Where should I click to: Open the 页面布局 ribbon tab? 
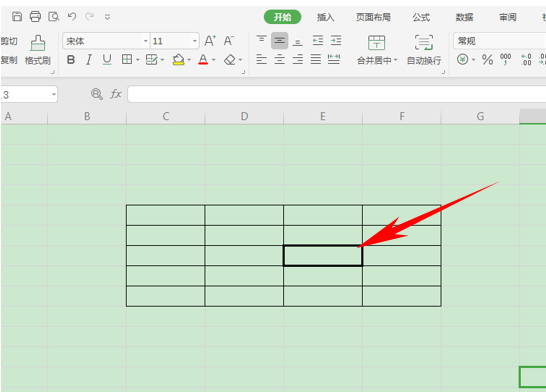click(373, 17)
